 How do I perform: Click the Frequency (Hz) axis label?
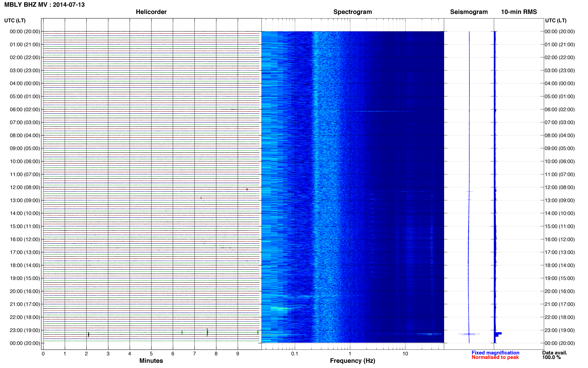point(352,361)
